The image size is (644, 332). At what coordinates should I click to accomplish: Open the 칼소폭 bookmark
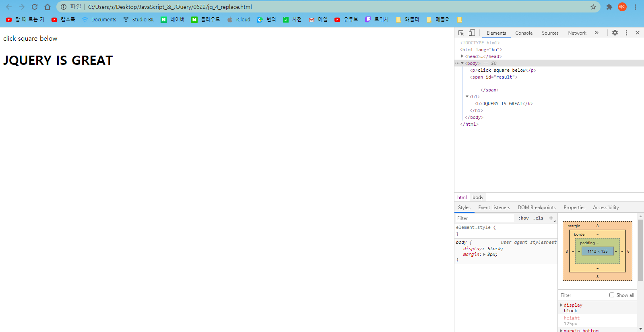coord(63,19)
